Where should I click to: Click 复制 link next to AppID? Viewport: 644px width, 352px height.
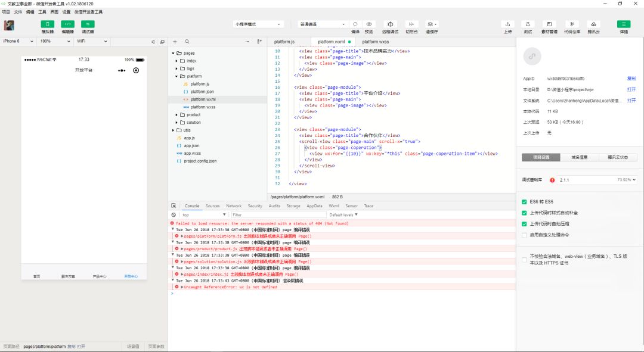click(631, 79)
